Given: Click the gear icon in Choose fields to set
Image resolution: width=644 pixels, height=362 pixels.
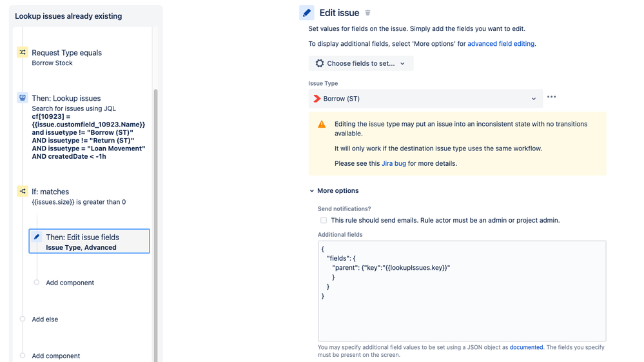Looking at the screenshot, I should coord(320,63).
